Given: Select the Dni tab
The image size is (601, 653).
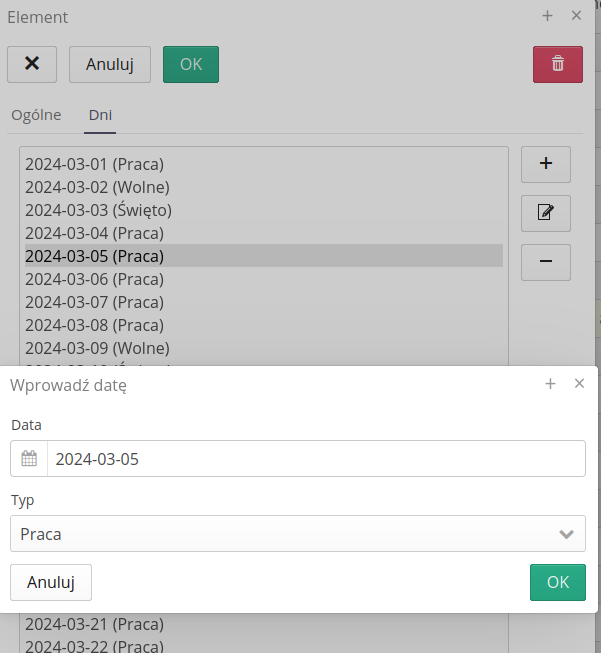Looking at the screenshot, I should (100, 115).
